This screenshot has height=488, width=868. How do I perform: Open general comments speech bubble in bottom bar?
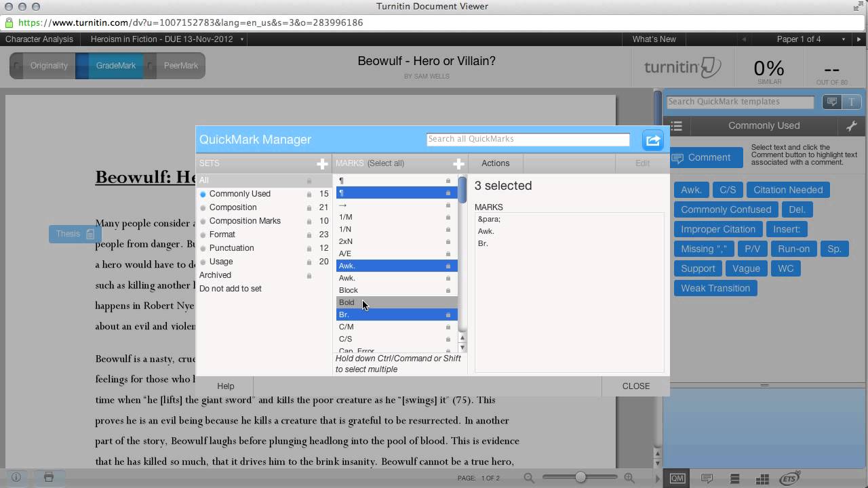[x=707, y=479]
